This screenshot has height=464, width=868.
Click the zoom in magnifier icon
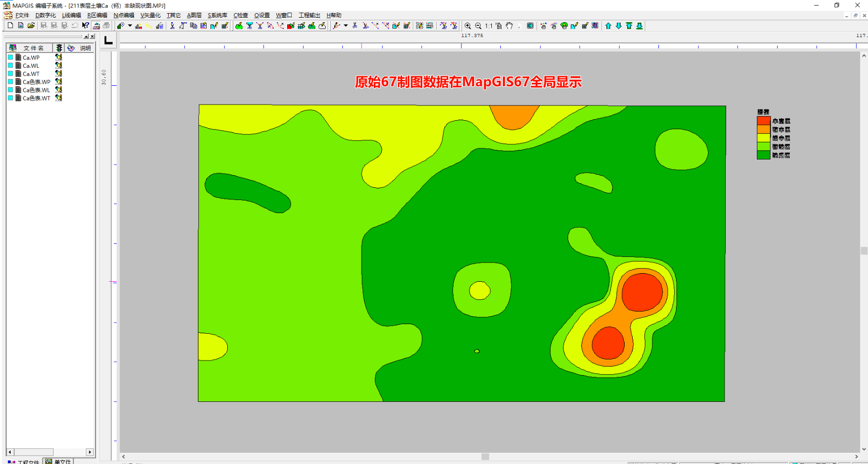(x=468, y=26)
